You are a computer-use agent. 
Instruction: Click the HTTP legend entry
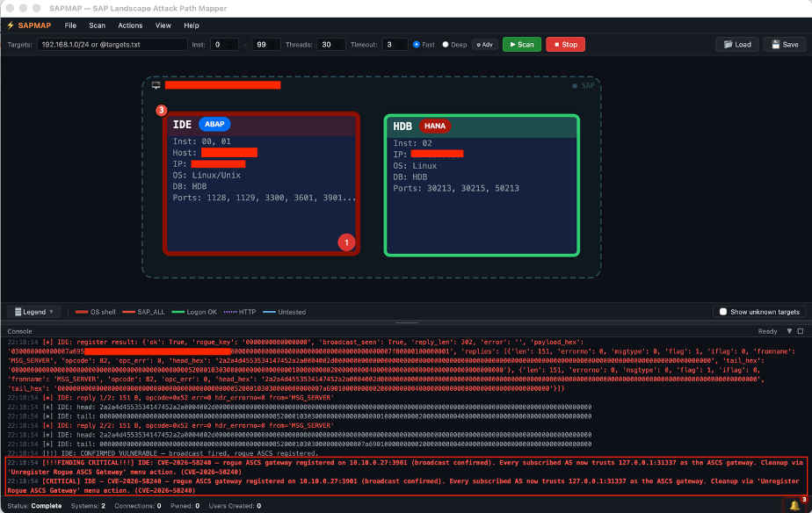click(x=240, y=312)
